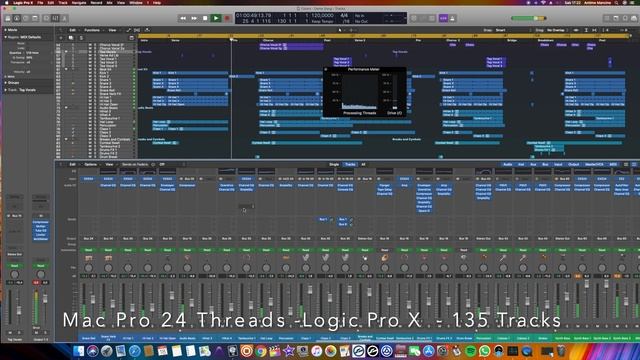Click the Add Track plus button
Screen dimensions: 640x360
click(61, 38)
